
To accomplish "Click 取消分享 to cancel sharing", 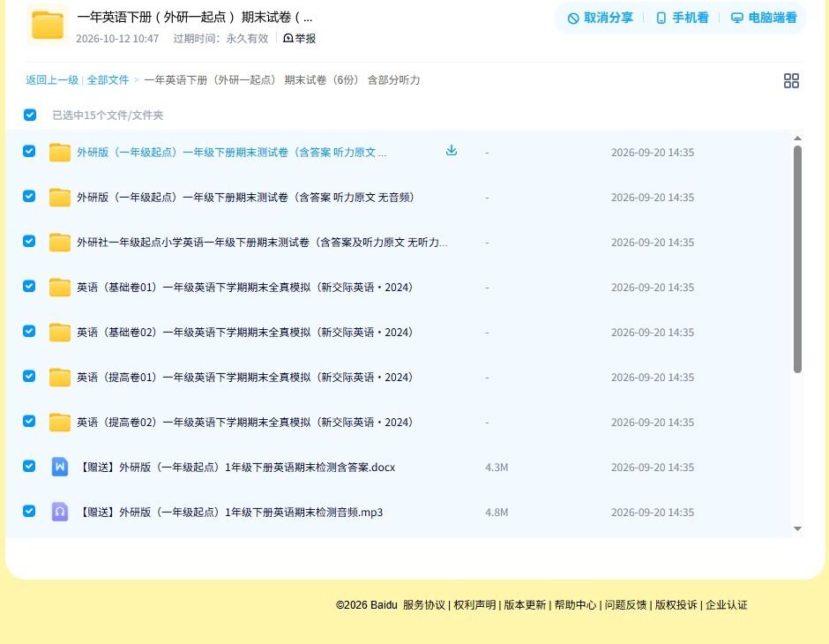I will [x=600, y=18].
